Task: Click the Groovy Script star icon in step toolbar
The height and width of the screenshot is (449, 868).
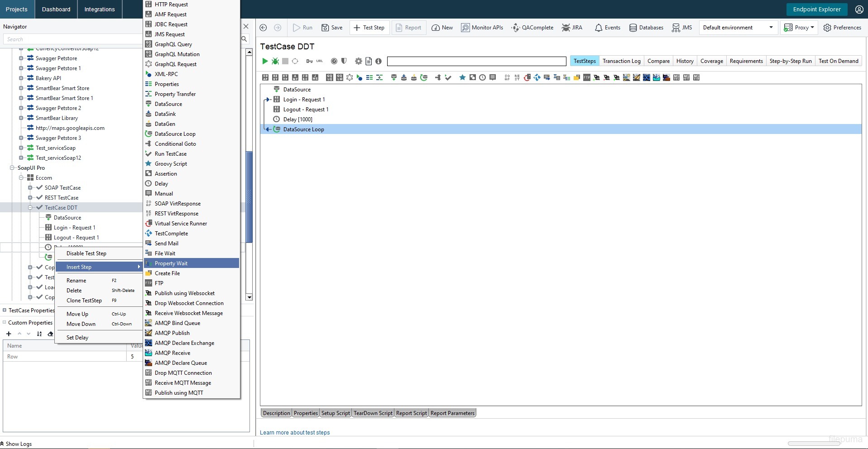Action: [x=462, y=77]
